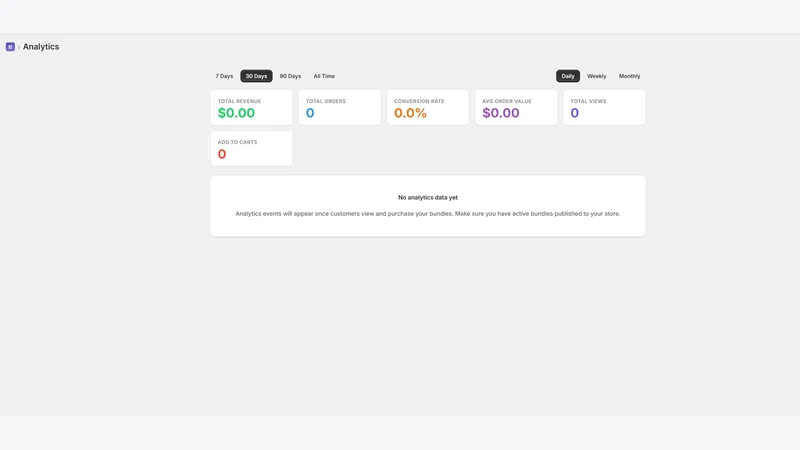Select the 30 Days range
The width and height of the screenshot is (800, 450).
pos(256,76)
